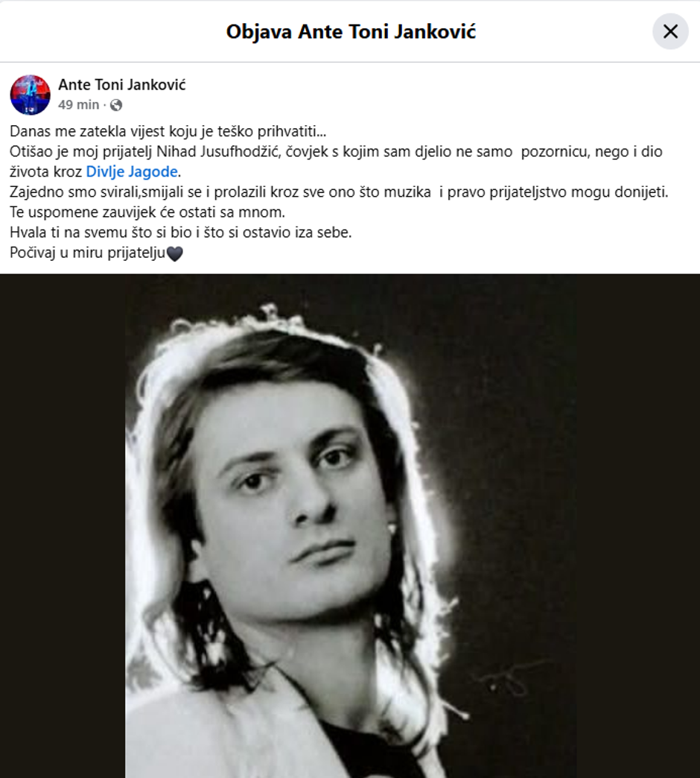This screenshot has height=778, width=700.
Task: Click the dialog title 'Objava Ante Toni Janković'
Action: [x=350, y=32]
